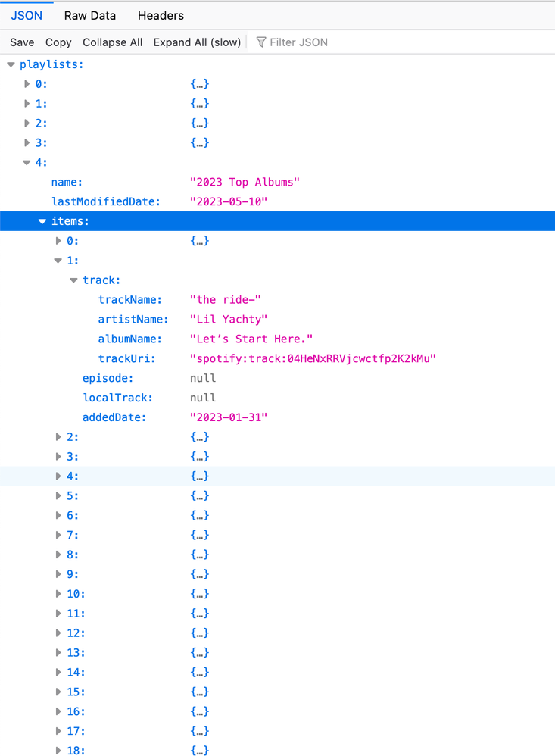This screenshot has height=756, width=555.
Task: Click the Save button
Action: 22,42
